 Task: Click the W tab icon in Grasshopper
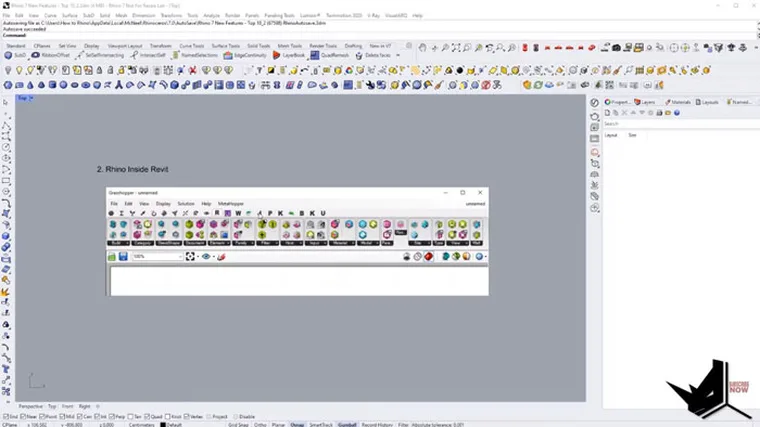pyautogui.click(x=238, y=213)
